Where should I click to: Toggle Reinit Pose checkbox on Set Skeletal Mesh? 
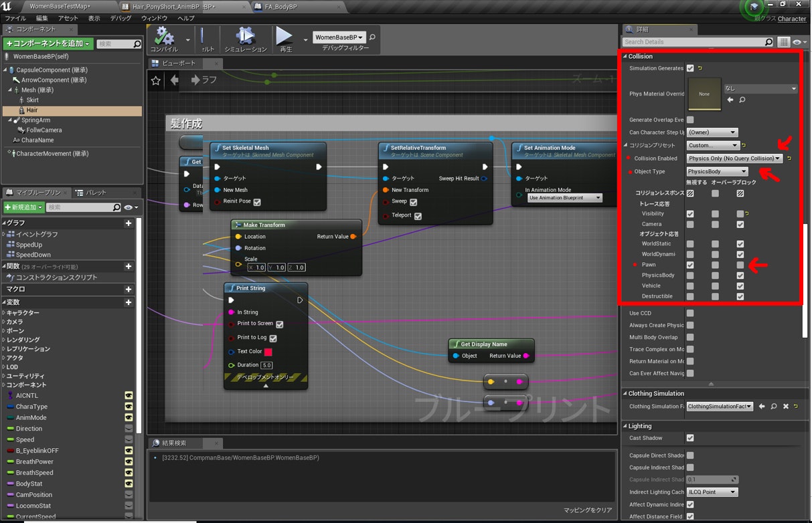(257, 202)
